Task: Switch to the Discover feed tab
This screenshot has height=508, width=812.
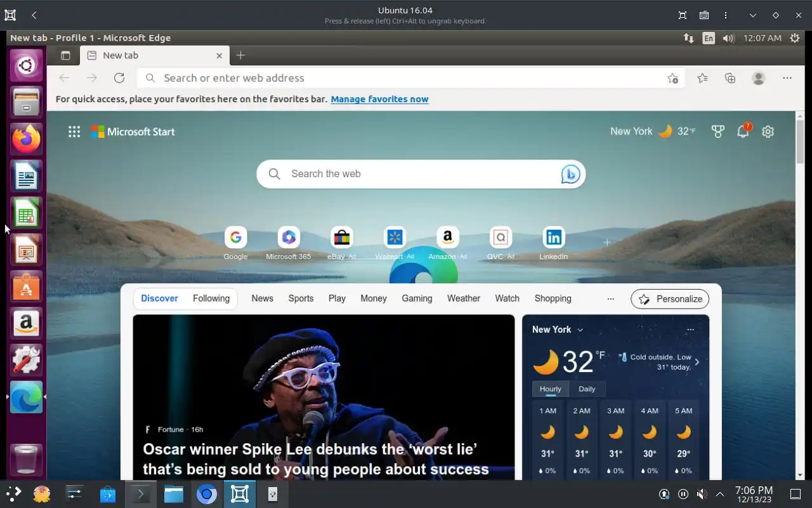Action: point(159,298)
